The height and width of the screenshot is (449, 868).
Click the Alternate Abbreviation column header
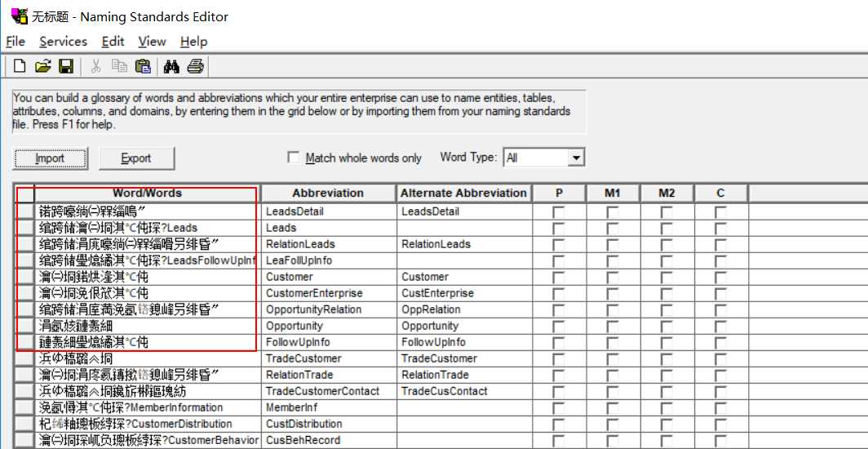pos(464,193)
